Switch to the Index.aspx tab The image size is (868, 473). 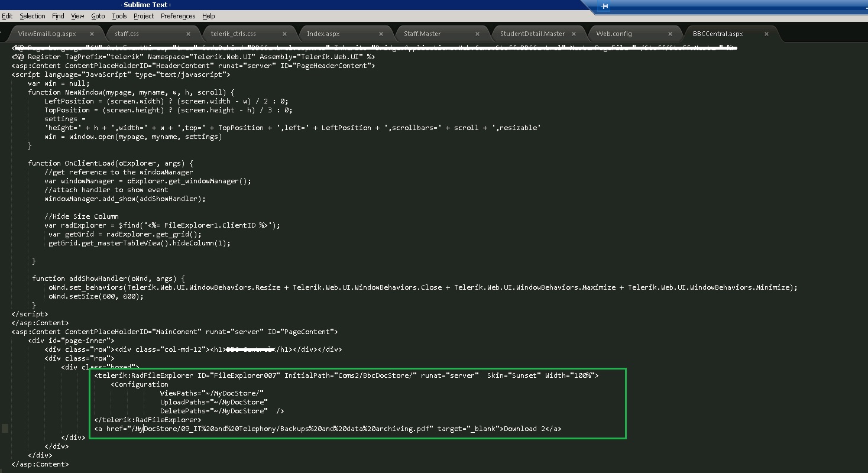[x=323, y=34]
